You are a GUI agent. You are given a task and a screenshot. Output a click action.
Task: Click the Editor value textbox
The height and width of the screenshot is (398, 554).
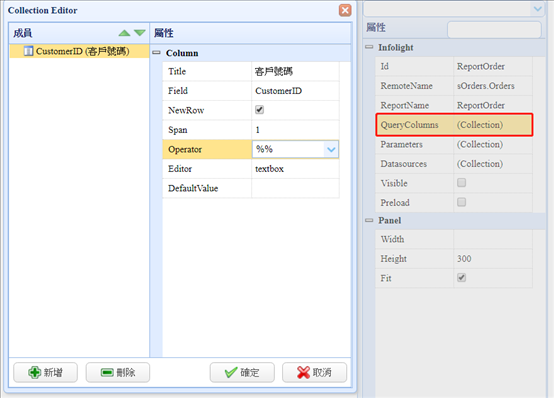click(x=269, y=169)
